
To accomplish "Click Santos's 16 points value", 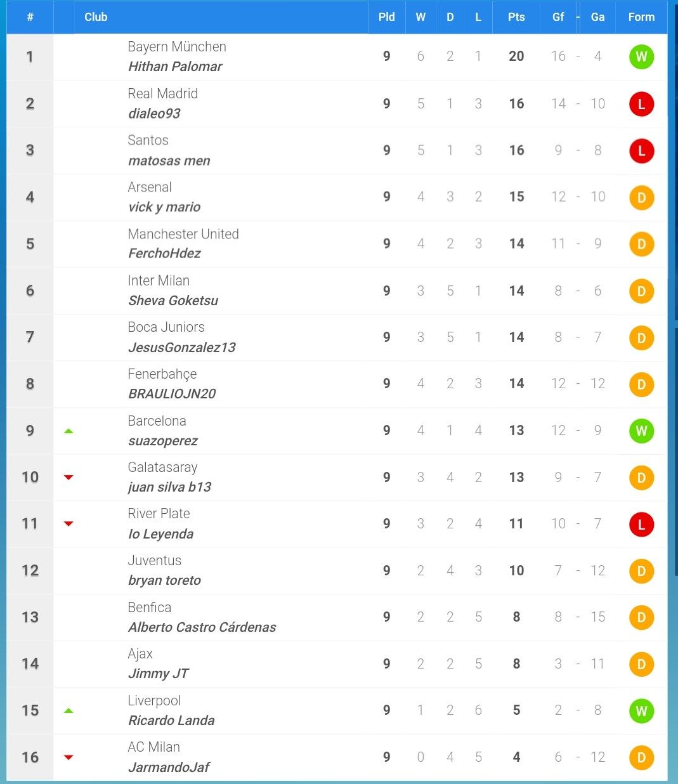I will tap(516, 150).
